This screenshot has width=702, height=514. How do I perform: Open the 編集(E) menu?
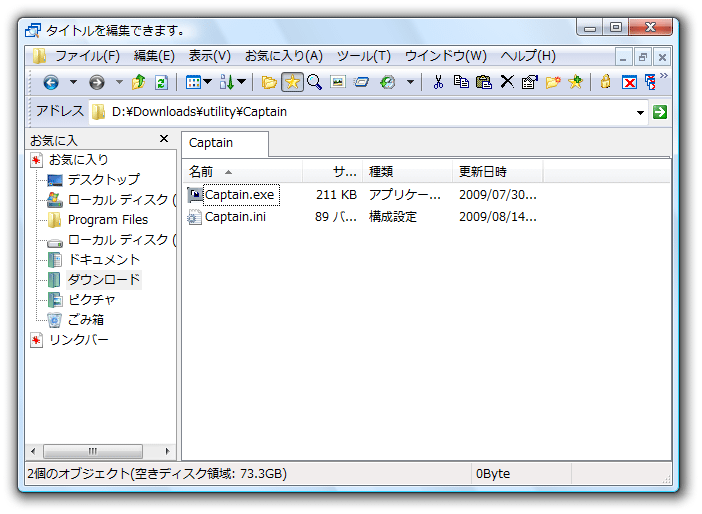point(154,56)
